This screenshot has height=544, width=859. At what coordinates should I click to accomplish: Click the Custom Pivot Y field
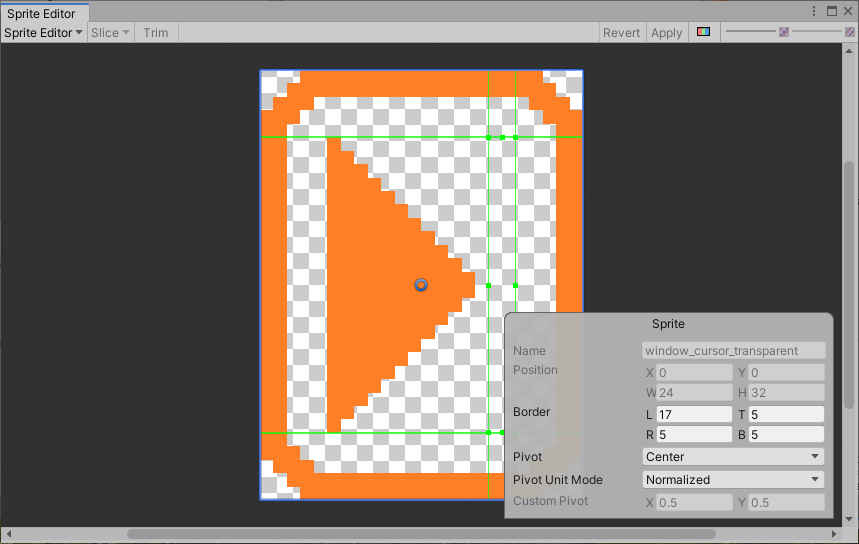[786, 502]
